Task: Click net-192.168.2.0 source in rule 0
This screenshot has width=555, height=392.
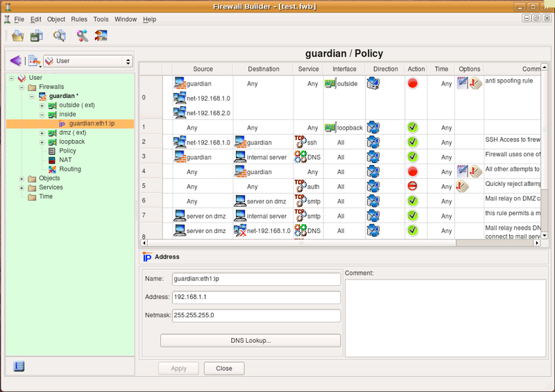Action: 202,113
